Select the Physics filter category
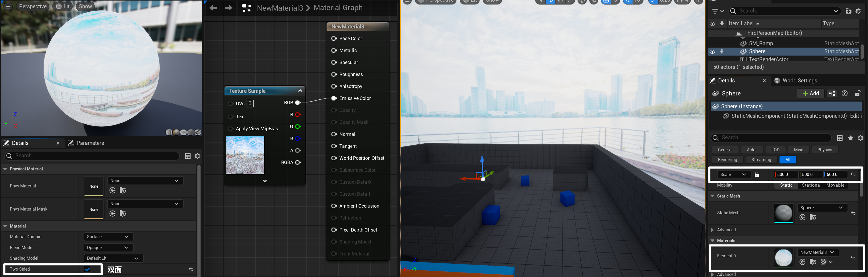868x277 pixels. (825, 150)
